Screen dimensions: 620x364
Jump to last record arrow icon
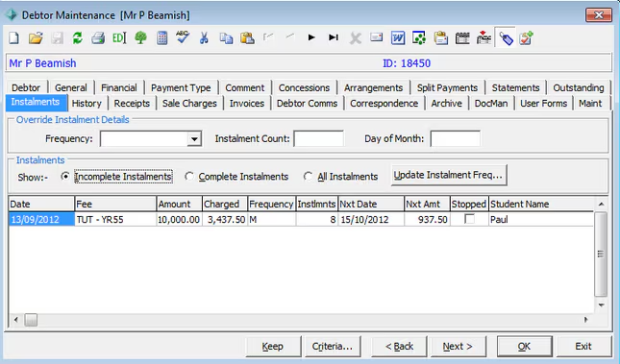tap(334, 37)
